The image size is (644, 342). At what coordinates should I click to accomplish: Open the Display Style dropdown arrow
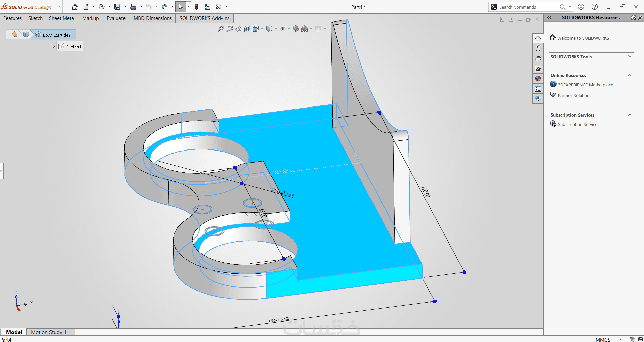pyautogui.click(x=276, y=29)
